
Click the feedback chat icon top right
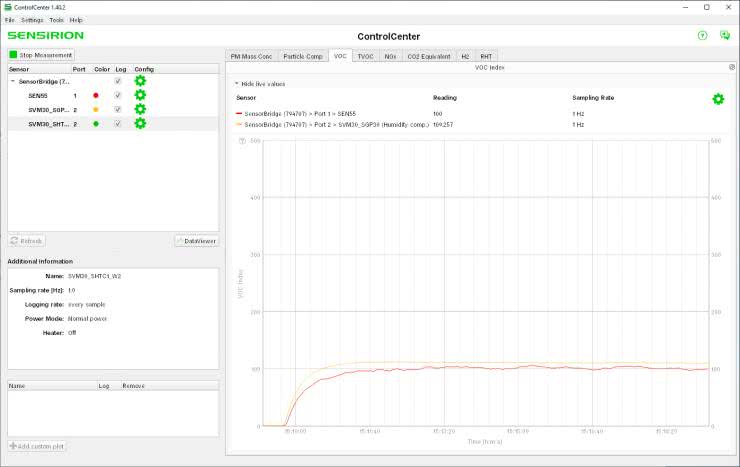click(x=725, y=35)
